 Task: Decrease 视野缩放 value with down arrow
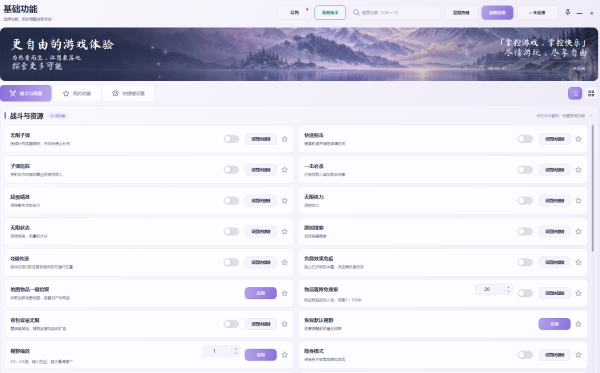coord(236,353)
